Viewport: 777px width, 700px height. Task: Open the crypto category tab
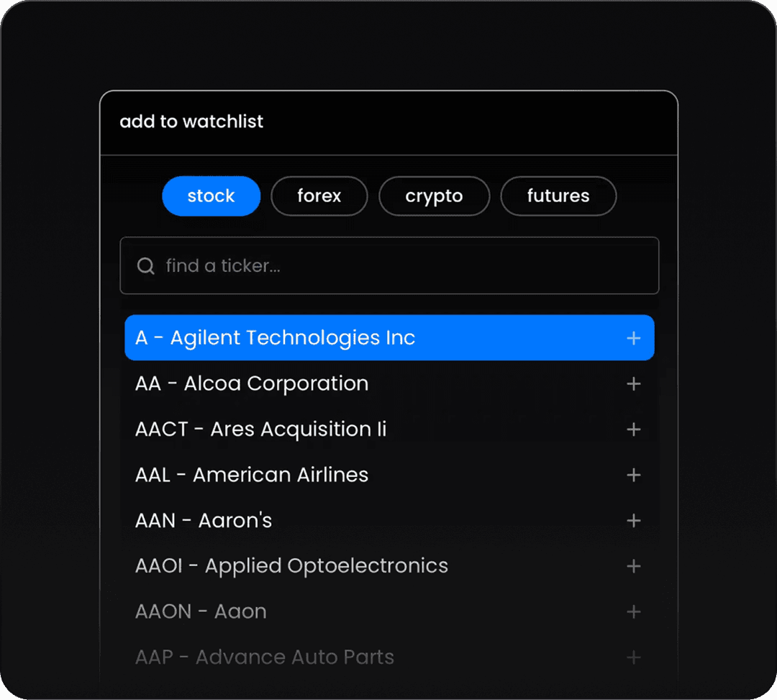[x=434, y=196]
